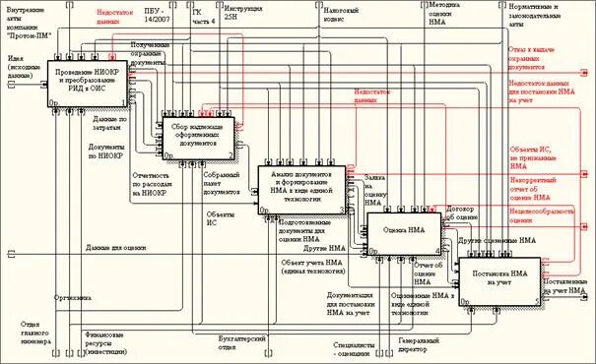This screenshot has height=364, width=596.
Task: Click the 'Налоговый кодекс' label
Action: [341, 15]
